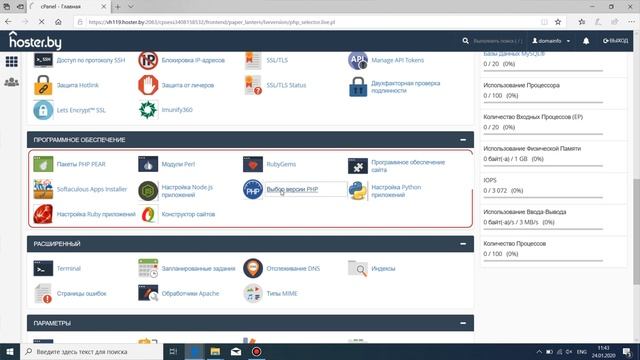Open the site builder icon
This screenshot has width=640, height=360.
(148, 214)
